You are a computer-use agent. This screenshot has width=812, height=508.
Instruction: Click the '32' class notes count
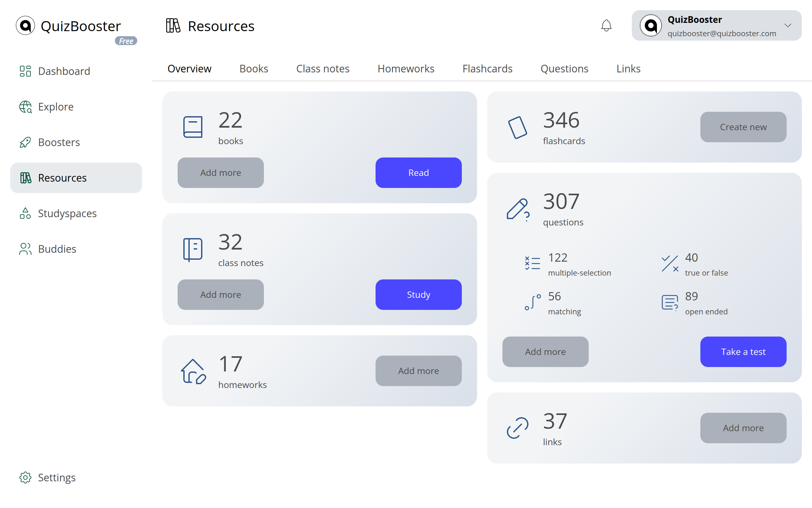230,242
